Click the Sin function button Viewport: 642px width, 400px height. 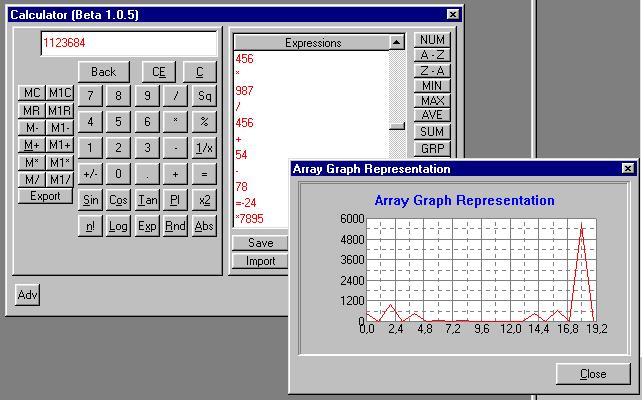(x=90, y=200)
